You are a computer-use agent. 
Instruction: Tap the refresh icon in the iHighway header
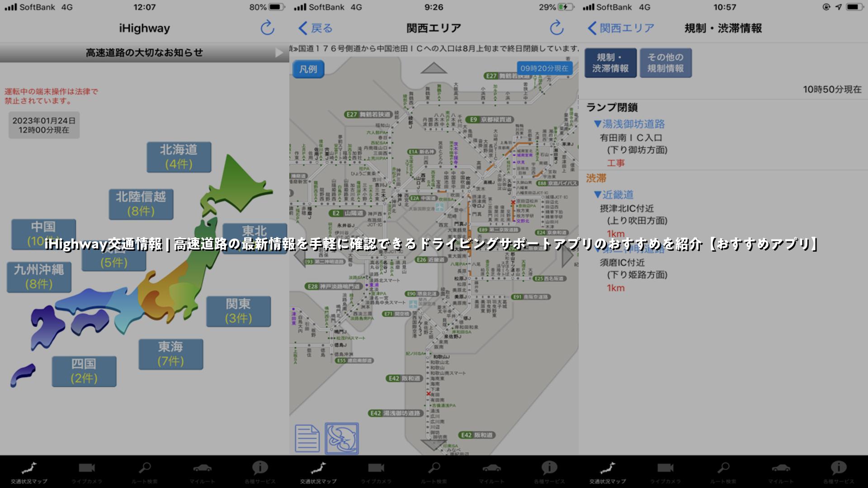(267, 28)
